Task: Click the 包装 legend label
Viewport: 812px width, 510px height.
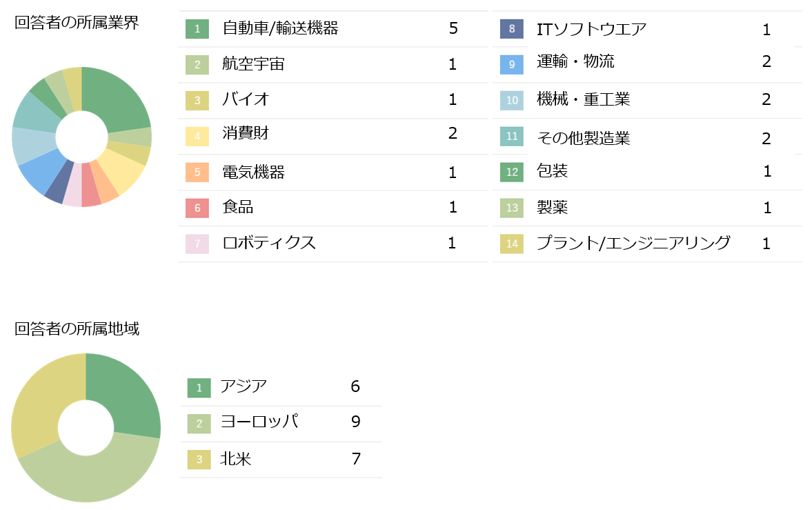Action: coord(552,170)
